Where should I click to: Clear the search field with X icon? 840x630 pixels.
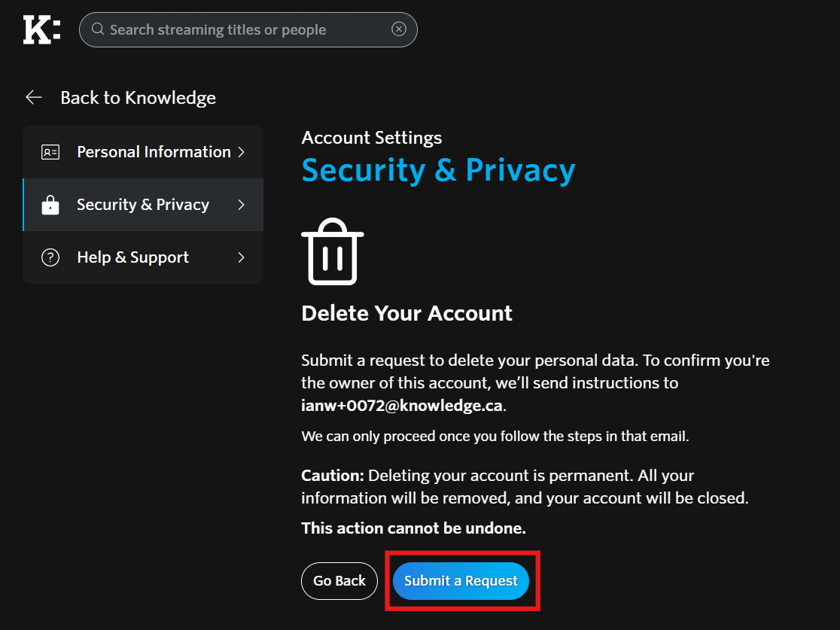point(399,29)
